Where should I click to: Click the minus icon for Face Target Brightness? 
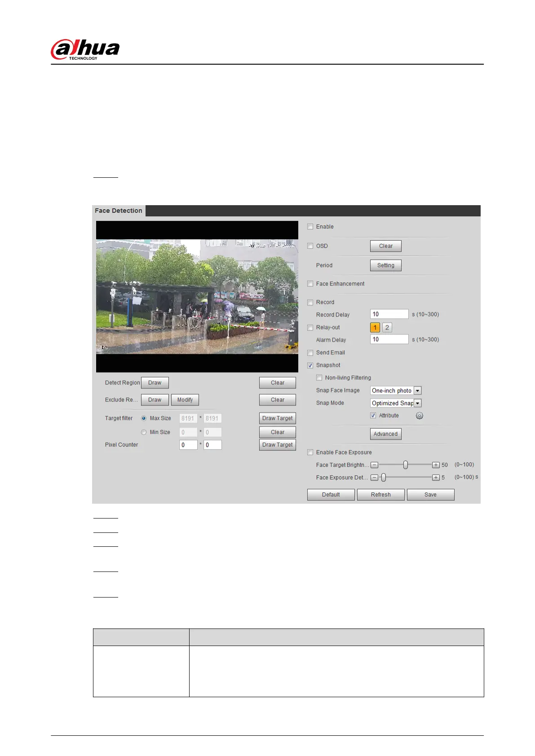374,465
